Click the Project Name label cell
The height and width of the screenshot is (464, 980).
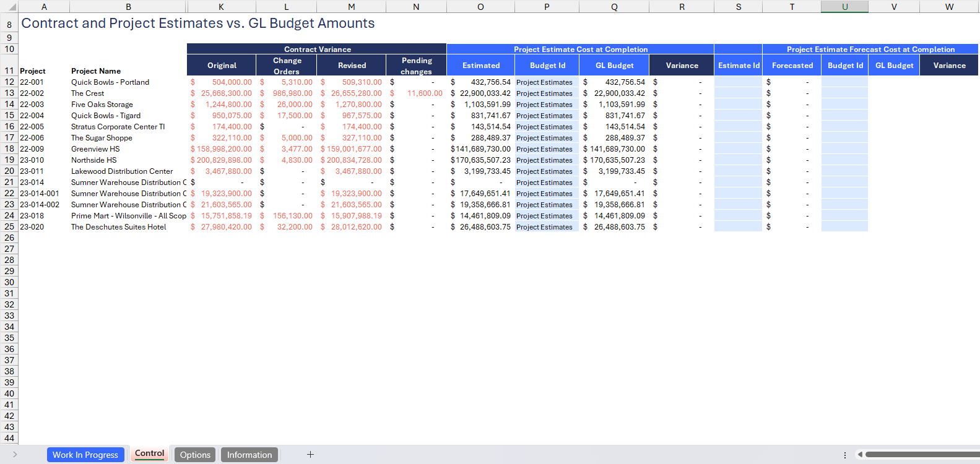pos(96,71)
